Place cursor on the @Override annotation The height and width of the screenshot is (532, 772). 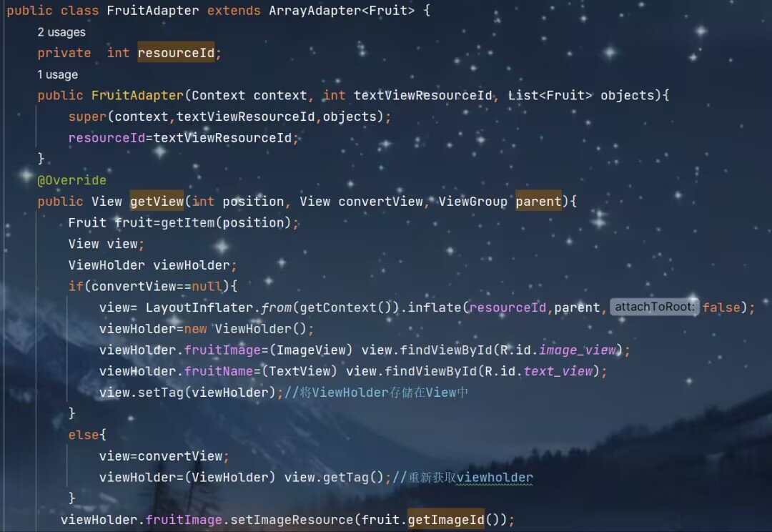click(x=72, y=180)
